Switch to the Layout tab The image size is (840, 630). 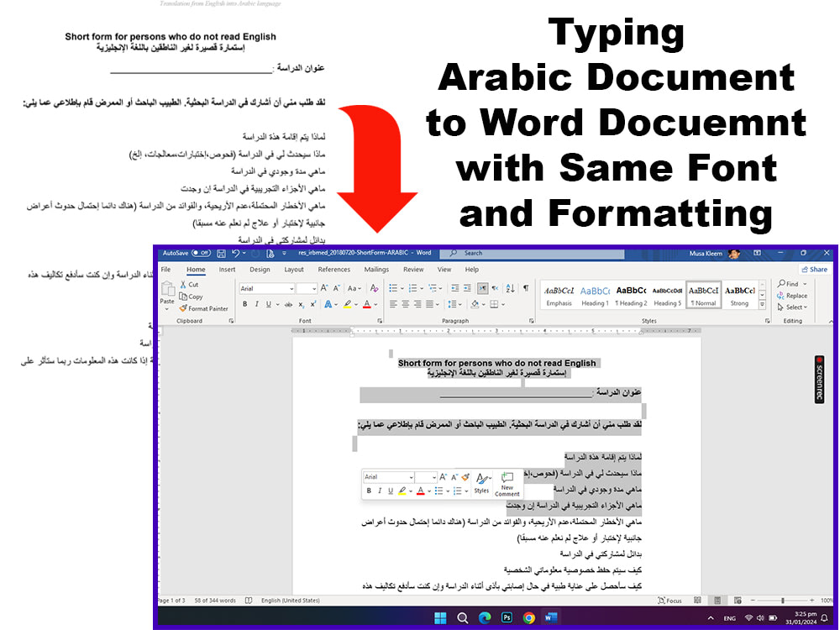[x=293, y=270]
